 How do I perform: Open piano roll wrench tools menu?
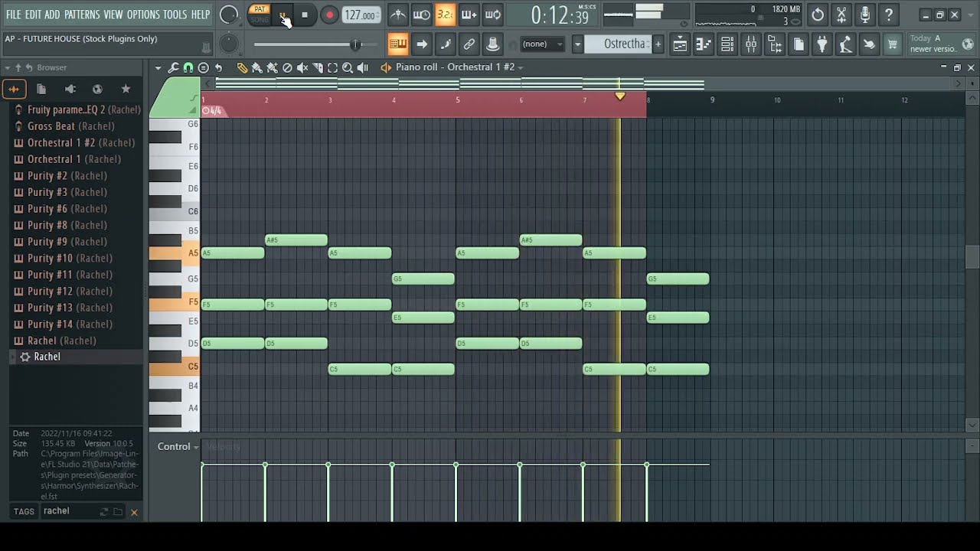[x=173, y=67]
